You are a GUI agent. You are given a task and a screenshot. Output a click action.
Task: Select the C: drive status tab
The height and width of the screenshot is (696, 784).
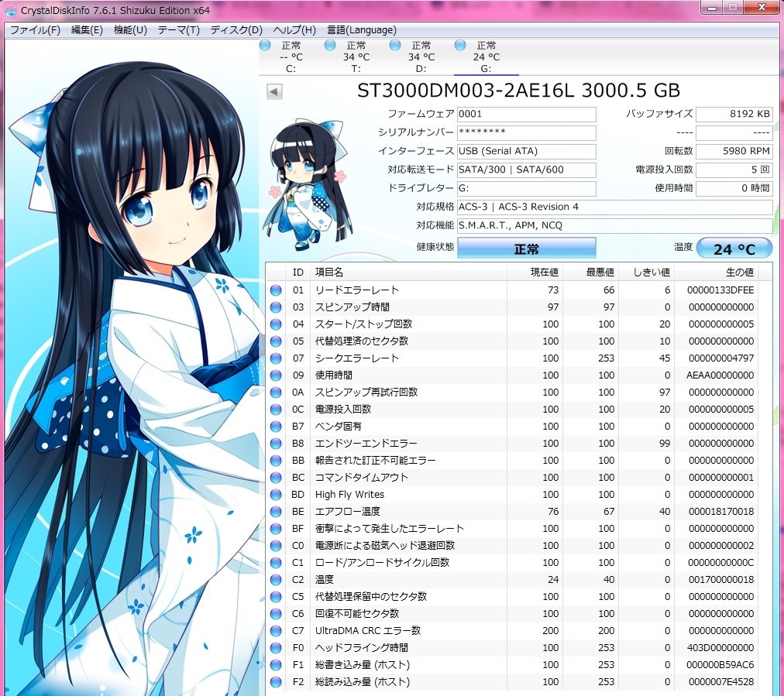pos(291,57)
